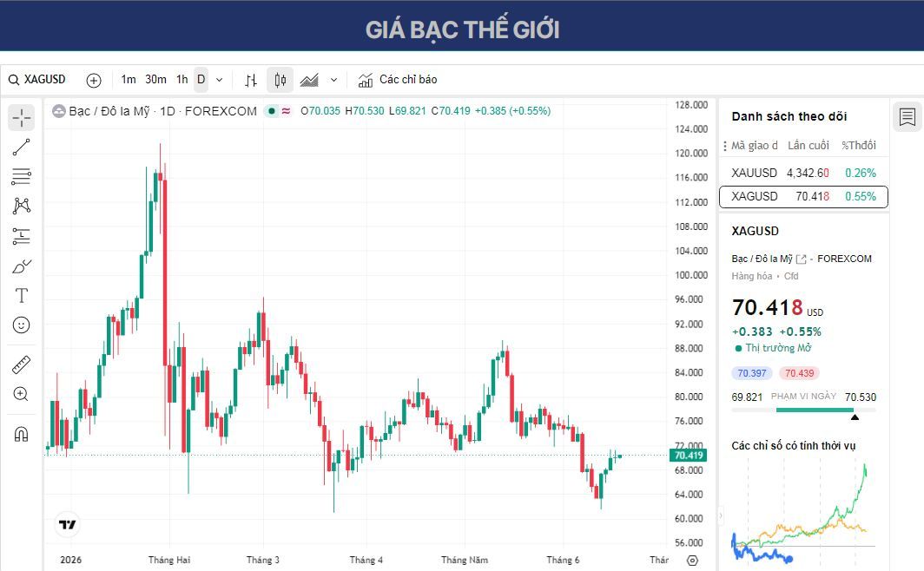The width and height of the screenshot is (924, 571).
Task: Expand the chart style dropdown
Action: [x=333, y=80]
